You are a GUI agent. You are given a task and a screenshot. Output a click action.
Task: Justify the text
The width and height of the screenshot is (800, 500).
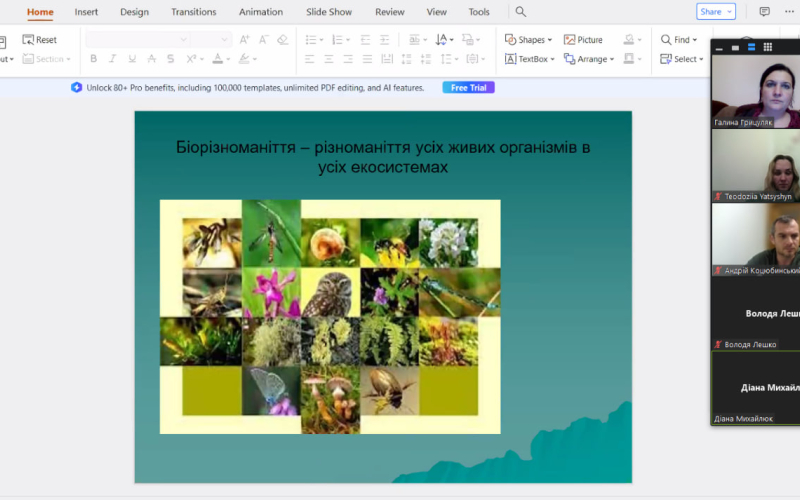click(x=367, y=59)
